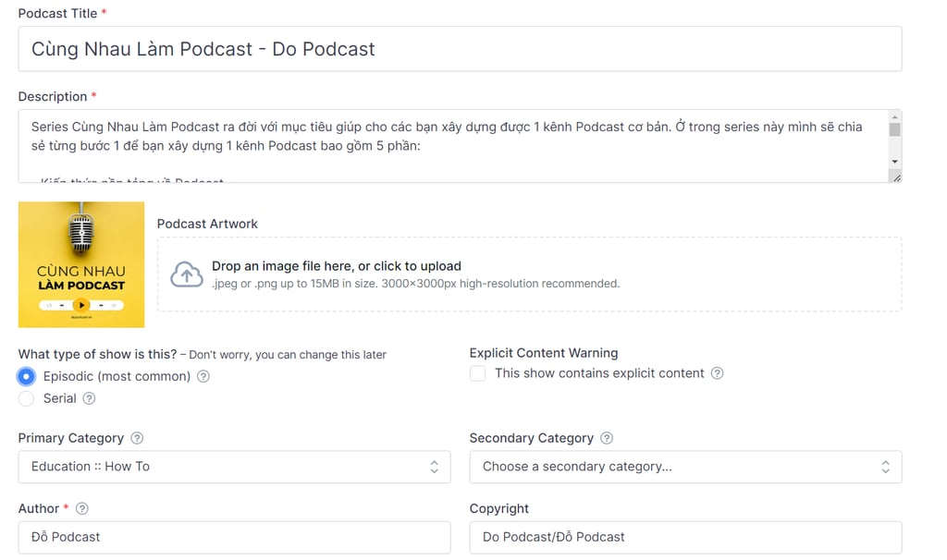Open help icon beside explicit content option
947x560 pixels.
[717, 373]
